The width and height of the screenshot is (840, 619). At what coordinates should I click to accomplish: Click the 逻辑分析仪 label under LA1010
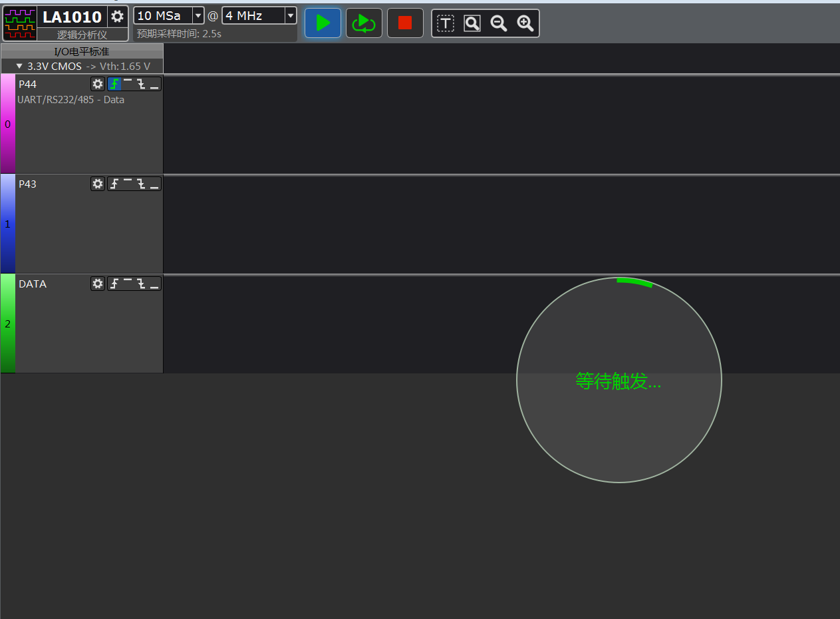click(x=82, y=35)
